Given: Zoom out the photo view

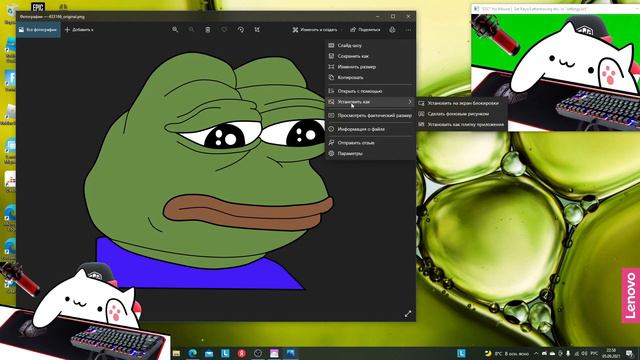Looking at the screenshot, I should coord(191,29).
